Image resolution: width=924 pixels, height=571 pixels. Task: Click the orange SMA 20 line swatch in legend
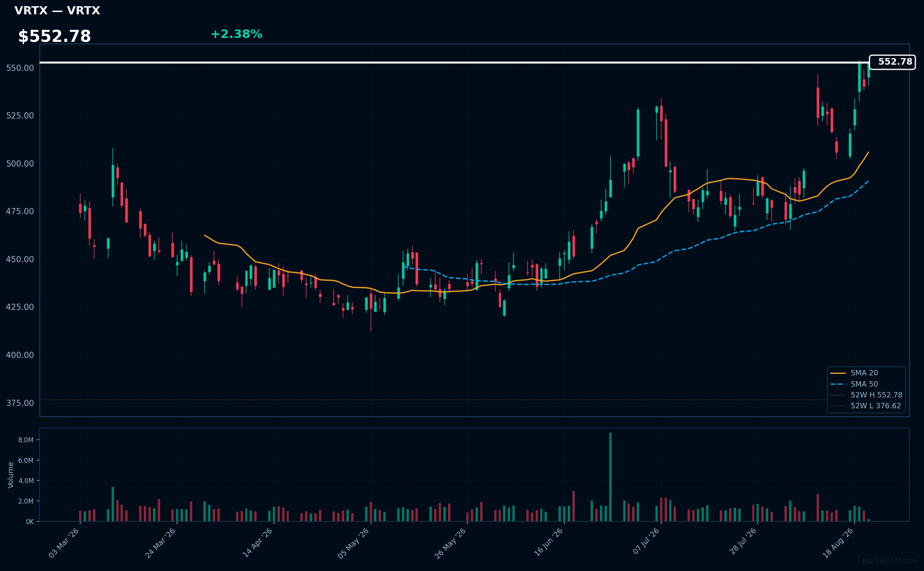point(838,373)
